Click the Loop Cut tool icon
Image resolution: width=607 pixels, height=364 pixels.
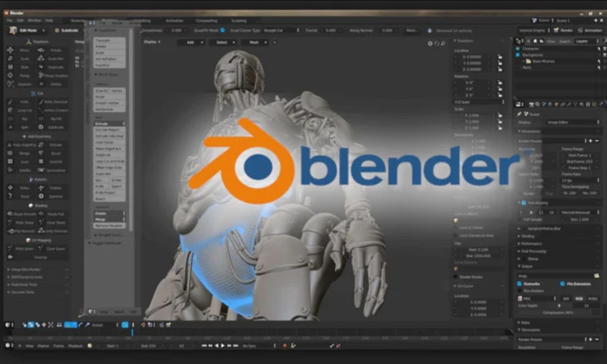(11, 110)
